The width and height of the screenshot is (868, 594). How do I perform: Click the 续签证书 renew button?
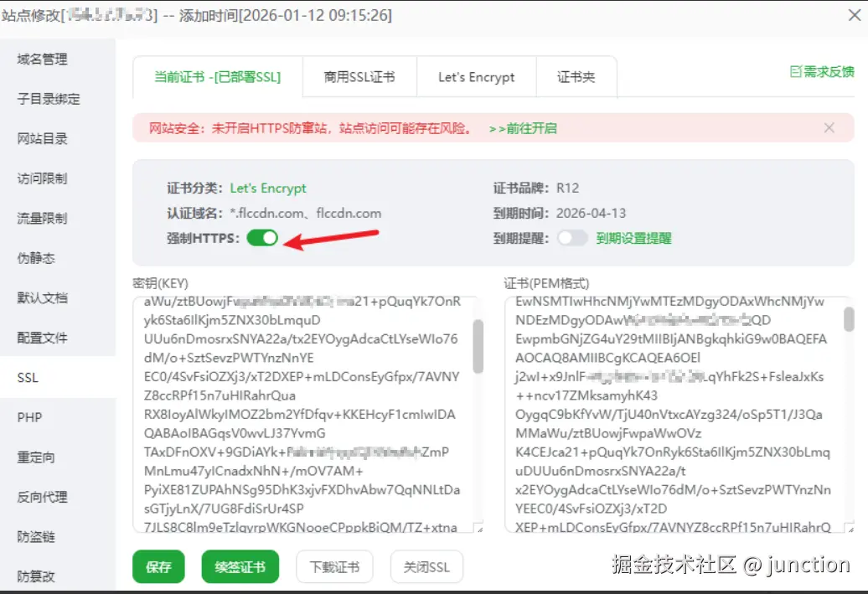240,567
